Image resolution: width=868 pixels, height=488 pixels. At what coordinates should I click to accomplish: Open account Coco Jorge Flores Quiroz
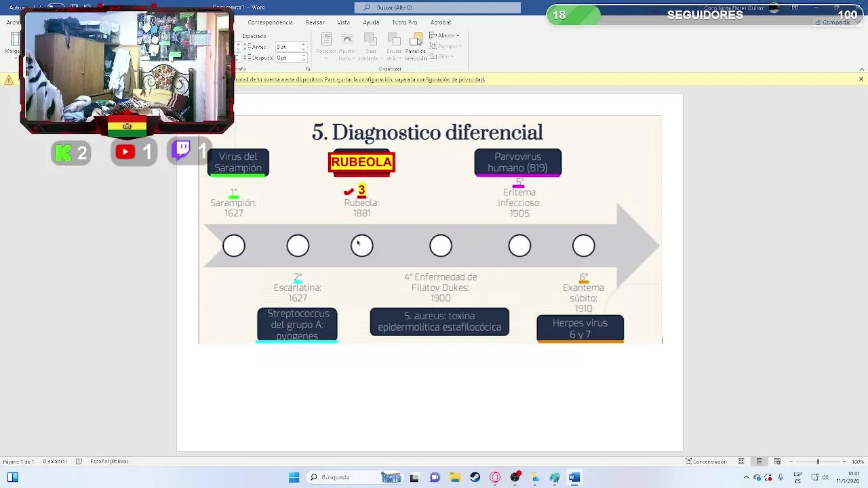[x=735, y=7]
